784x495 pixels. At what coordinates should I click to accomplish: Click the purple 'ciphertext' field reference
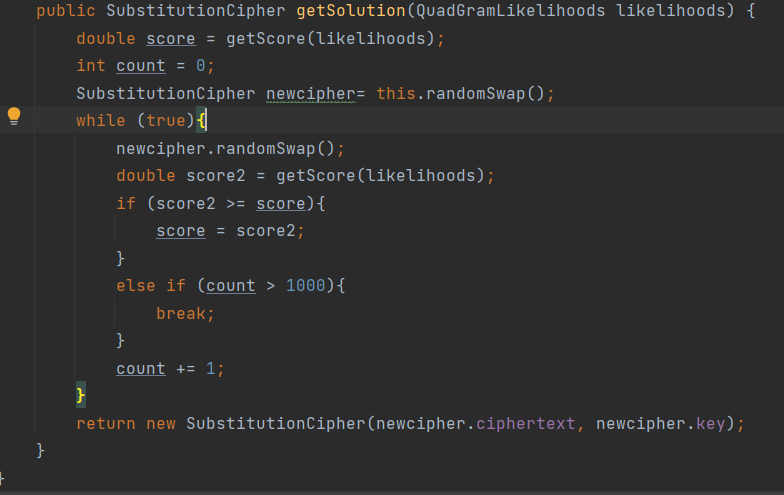click(526, 423)
